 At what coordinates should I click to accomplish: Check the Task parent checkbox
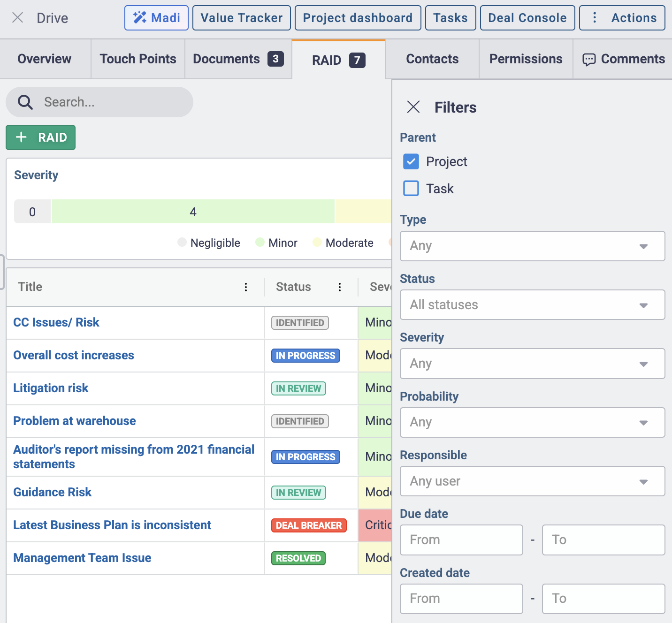(x=411, y=189)
